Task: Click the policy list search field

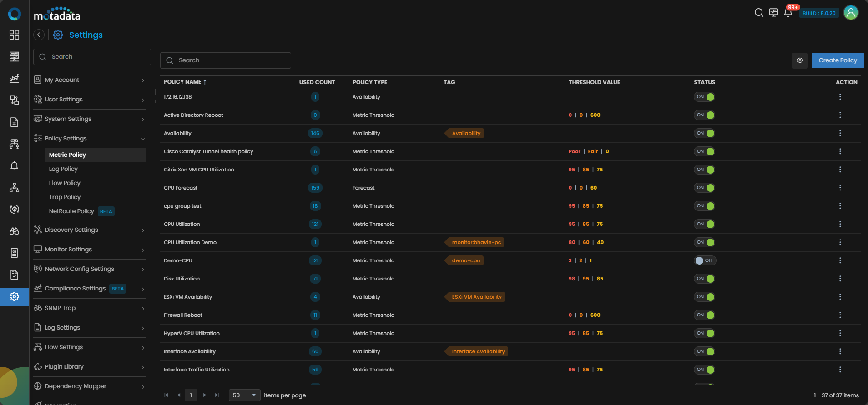Action: [226, 60]
